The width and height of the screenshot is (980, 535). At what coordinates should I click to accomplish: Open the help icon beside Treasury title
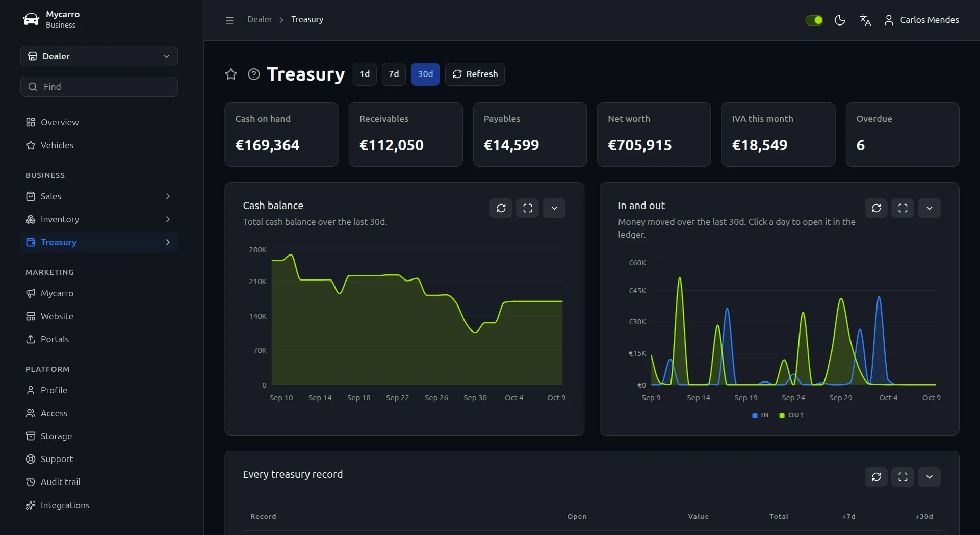(254, 74)
